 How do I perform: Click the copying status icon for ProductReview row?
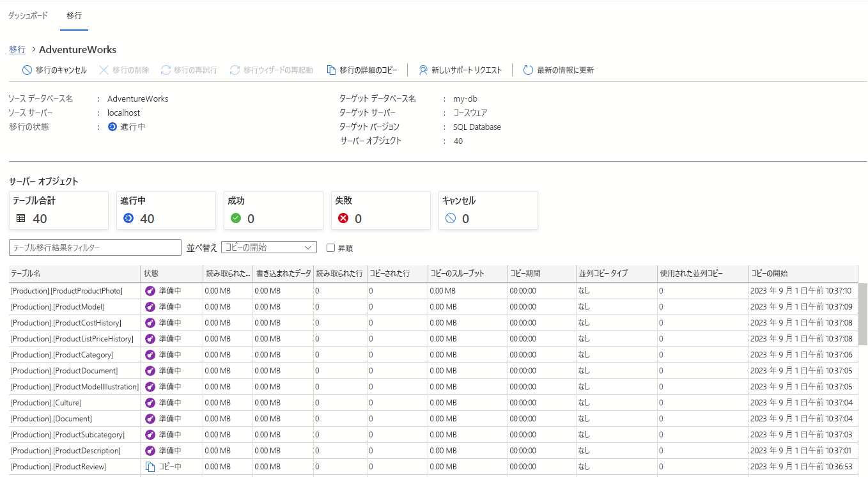click(150, 467)
